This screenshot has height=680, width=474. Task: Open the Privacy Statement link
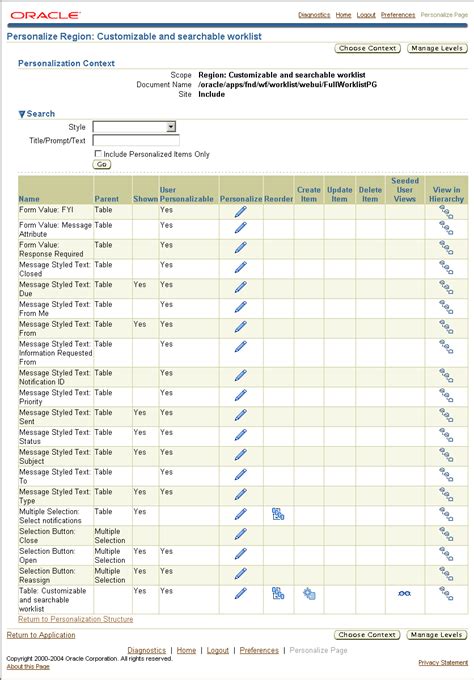tap(443, 662)
